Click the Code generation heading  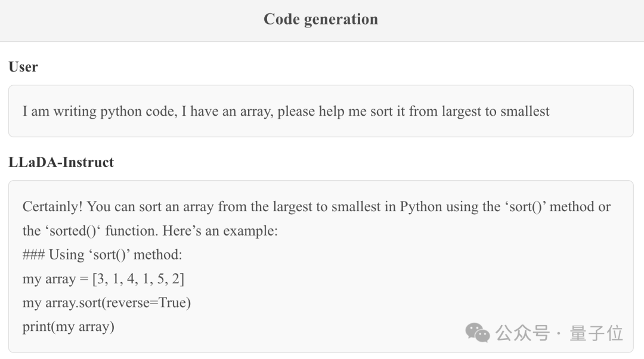tap(321, 19)
